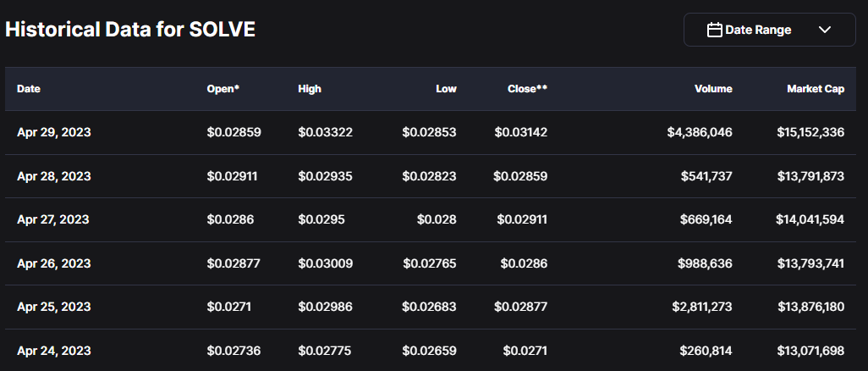
Task: Select the Apr 29, 2023 date cell
Action: (54, 132)
